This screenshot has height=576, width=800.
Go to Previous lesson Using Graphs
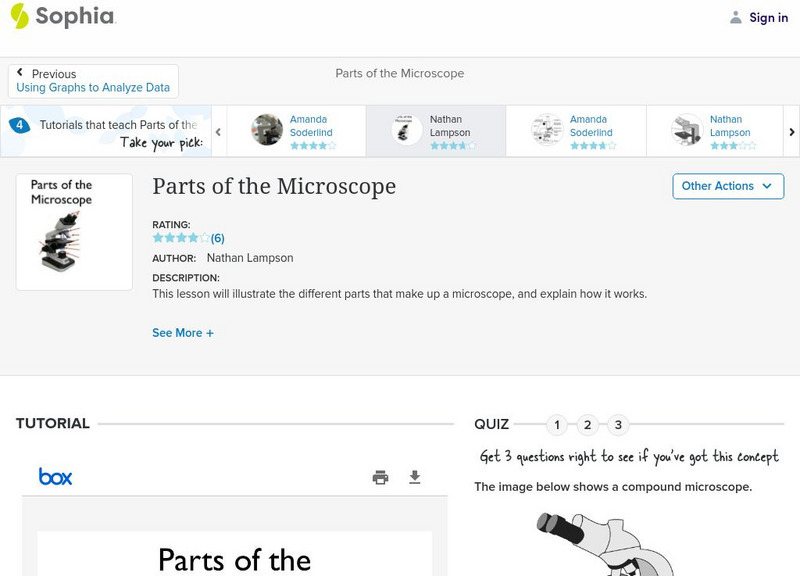pos(93,81)
